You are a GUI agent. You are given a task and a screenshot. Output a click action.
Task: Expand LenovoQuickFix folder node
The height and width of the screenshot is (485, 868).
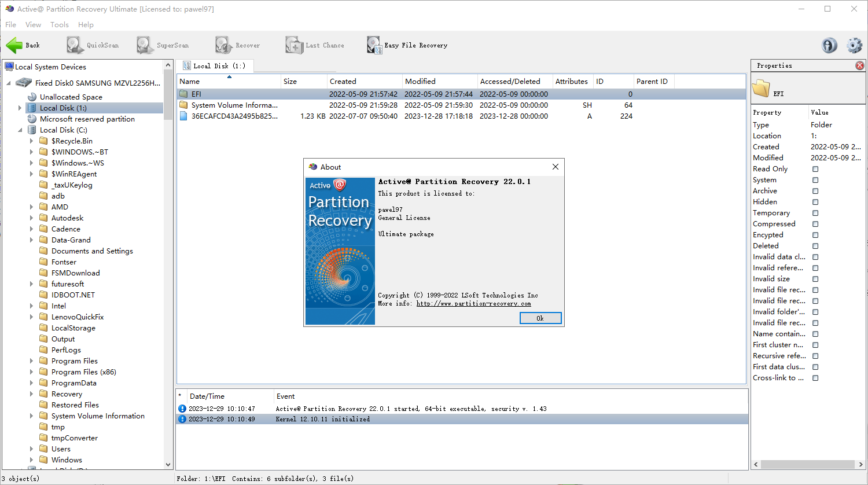[31, 317]
